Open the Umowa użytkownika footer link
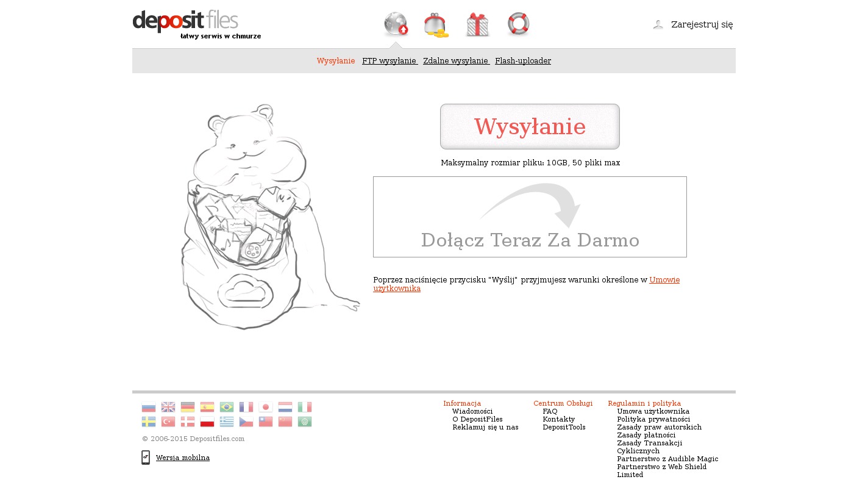This screenshot has width=868, height=485. click(653, 411)
